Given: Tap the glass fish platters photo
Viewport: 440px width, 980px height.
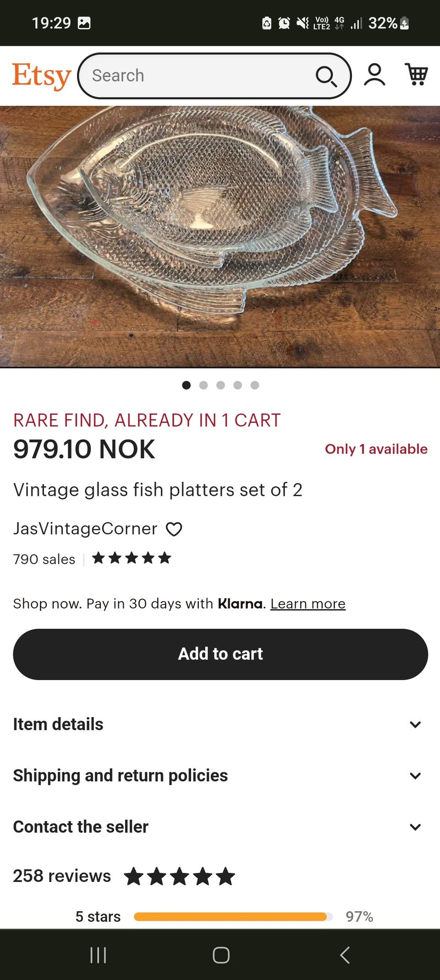Looking at the screenshot, I should (x=220, y=236).
